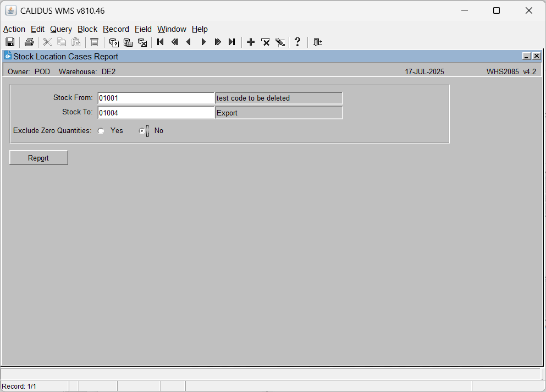Click the Remove Record icon
Viewport: 546px width, 392px height.
tap(266, 42)
